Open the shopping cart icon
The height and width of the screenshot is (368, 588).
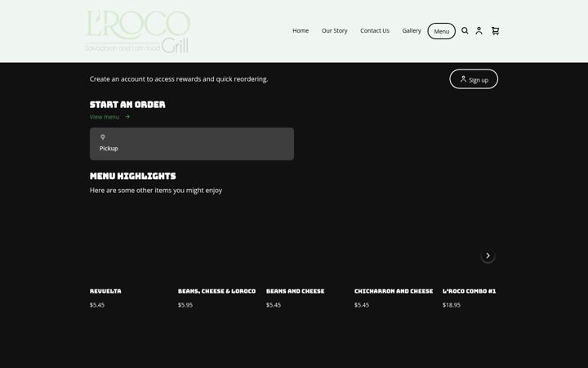pos(496,31)
